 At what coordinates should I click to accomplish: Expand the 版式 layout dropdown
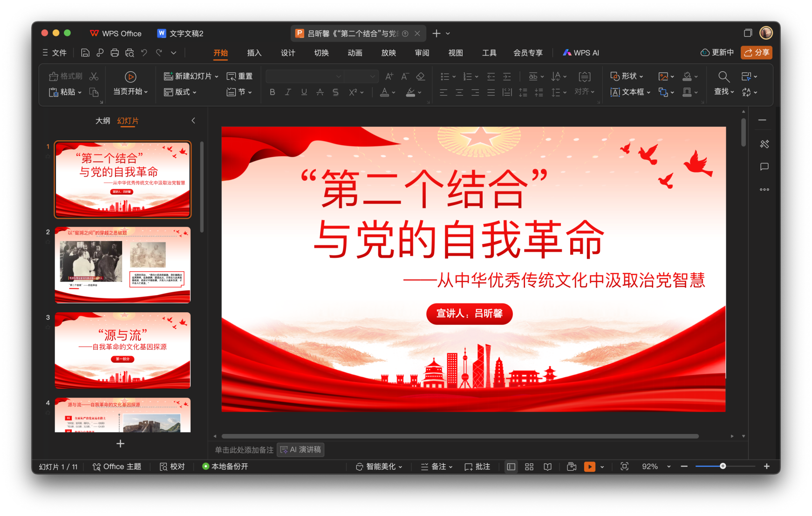[180, 92]
